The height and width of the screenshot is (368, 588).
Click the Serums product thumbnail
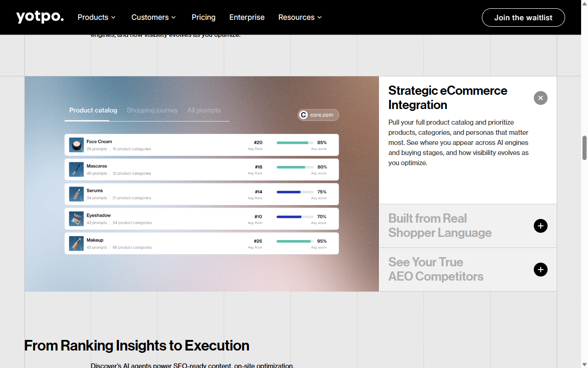[x=76, y=194]
